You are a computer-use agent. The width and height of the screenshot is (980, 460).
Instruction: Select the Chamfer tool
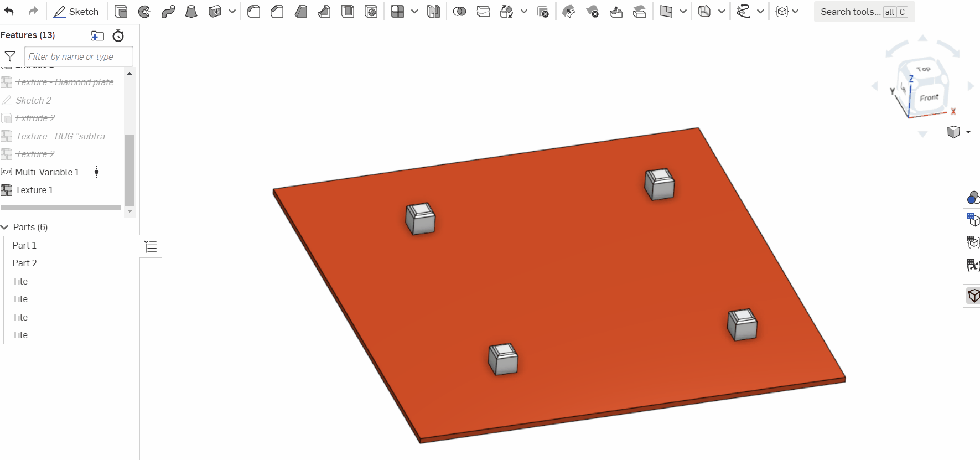tap(277, 12)
